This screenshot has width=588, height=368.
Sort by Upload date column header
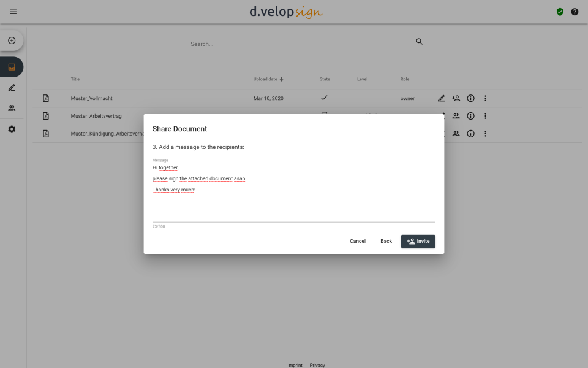(x=268, y=79)
